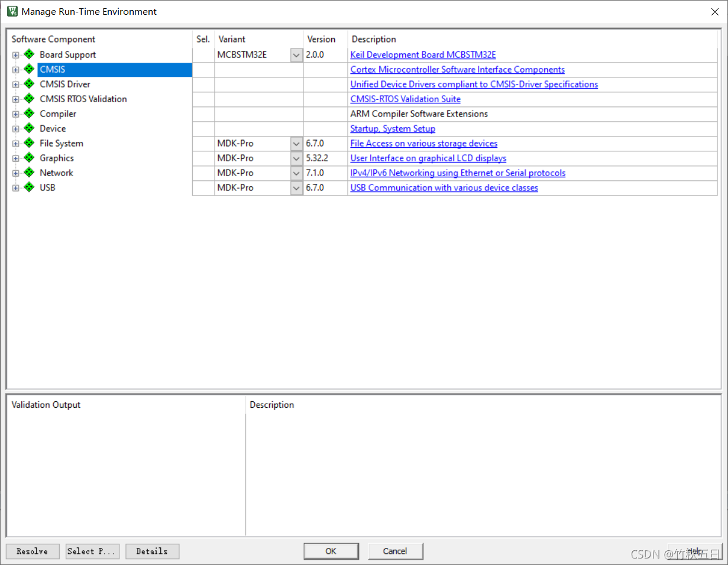This screenshot has width=728, height=565.
Task: Click the Graphics version 5.32.2 cell
Action: coord(325,158)
